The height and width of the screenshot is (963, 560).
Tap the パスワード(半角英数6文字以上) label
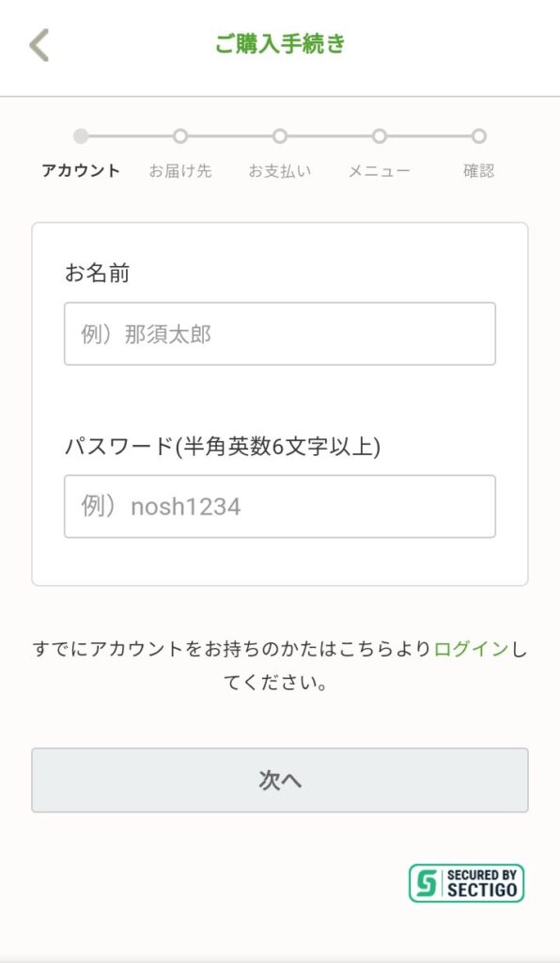[223, 447]
